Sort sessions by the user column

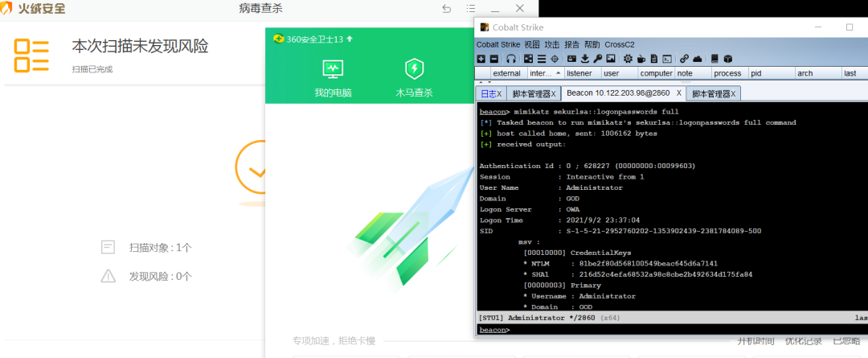click(619, 73)
